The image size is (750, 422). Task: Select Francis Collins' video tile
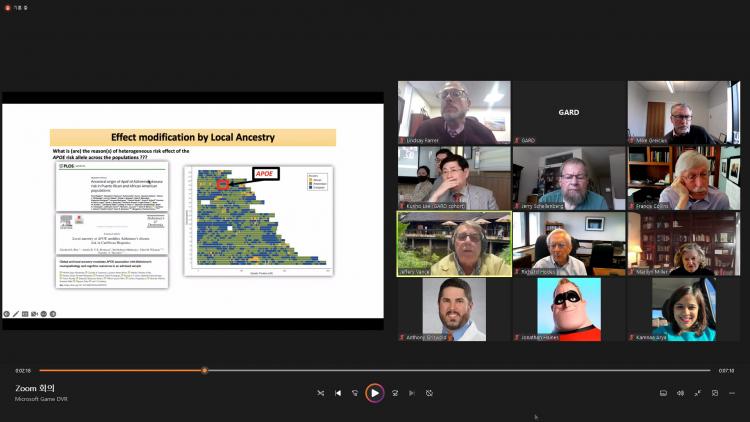pyautogui.click(x=684, y=177)
